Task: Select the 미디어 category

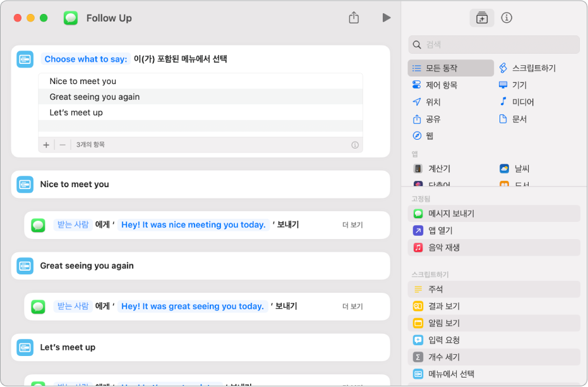Action: pos(517,102)
